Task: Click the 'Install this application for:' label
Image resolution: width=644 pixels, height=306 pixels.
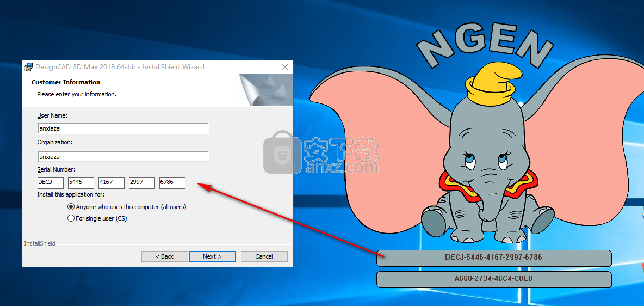Action: click(x=71, y=194)
